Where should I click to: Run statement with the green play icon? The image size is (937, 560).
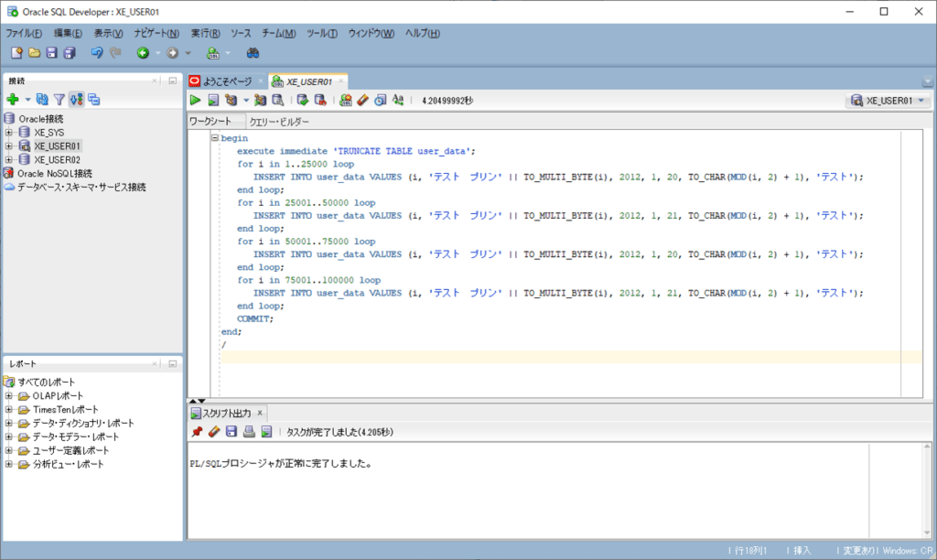tap(196, 101)
